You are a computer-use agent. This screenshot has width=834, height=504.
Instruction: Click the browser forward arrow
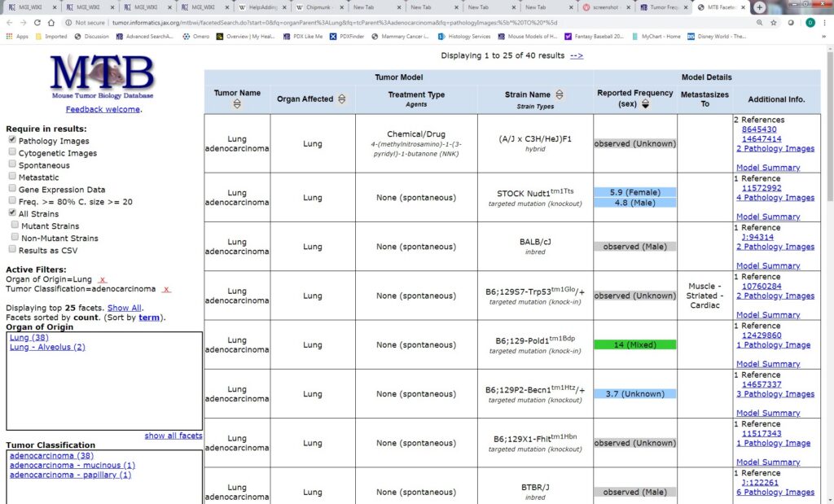pos(23,23)
